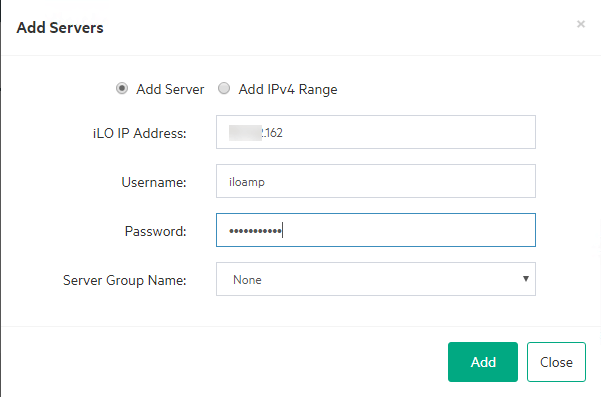The height and width of the screenshot is (397, 601).
Task: Click the Close button in the dialog footer
Action: (556, 362)
